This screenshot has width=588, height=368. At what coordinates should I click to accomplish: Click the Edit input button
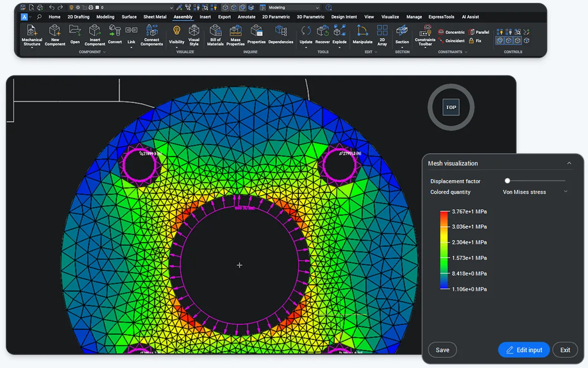[524, 350]
